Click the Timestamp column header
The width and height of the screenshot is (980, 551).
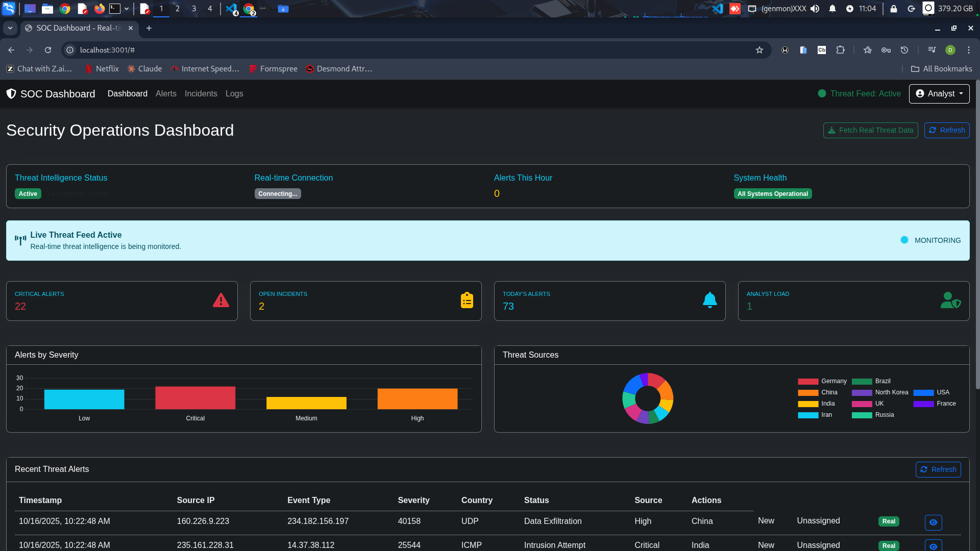(40, 500)
